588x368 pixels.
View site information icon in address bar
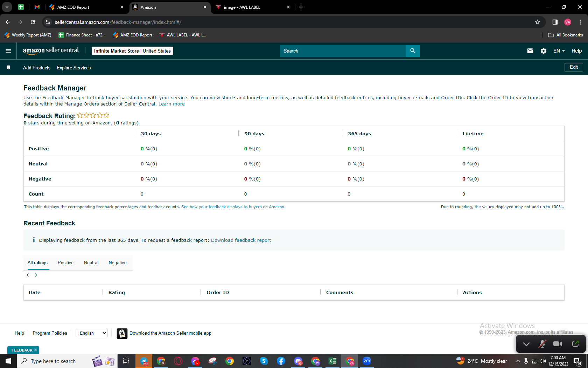48,22
